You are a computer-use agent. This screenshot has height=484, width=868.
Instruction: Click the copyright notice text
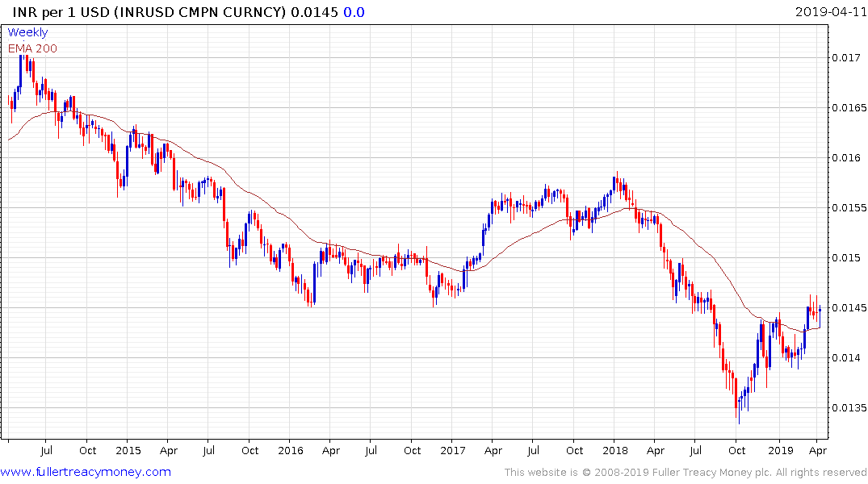(686, 473)
